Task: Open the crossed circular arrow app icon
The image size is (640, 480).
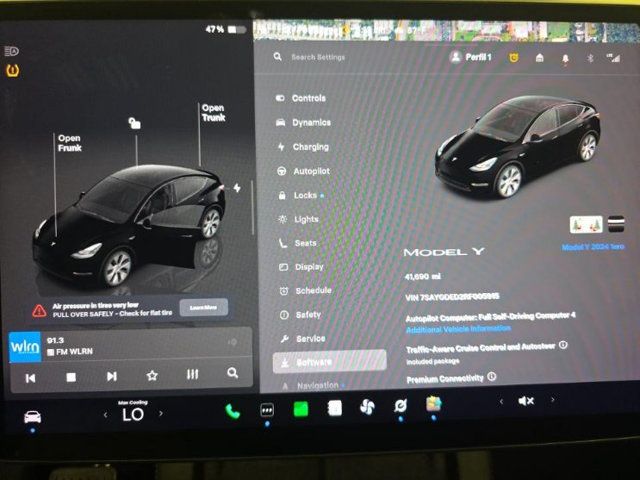Action: coord(400,405)
